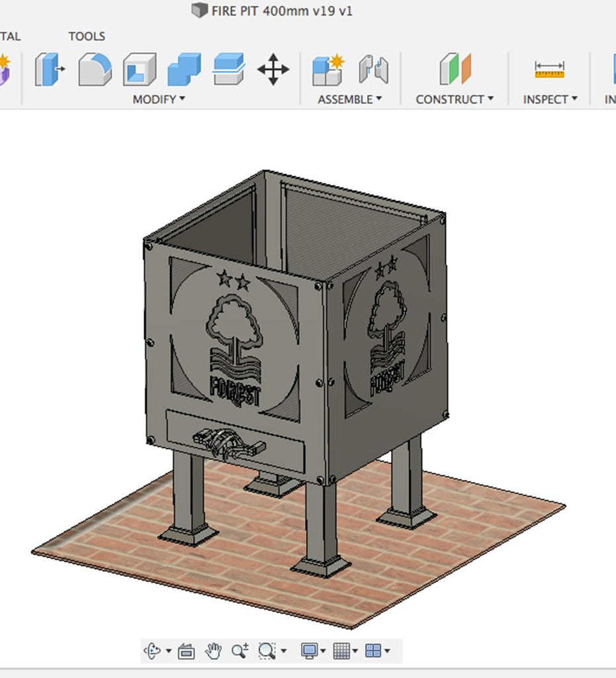Expand the Viewports dropdown arrow
Viewport: 616px width, 678px height.
387,651
